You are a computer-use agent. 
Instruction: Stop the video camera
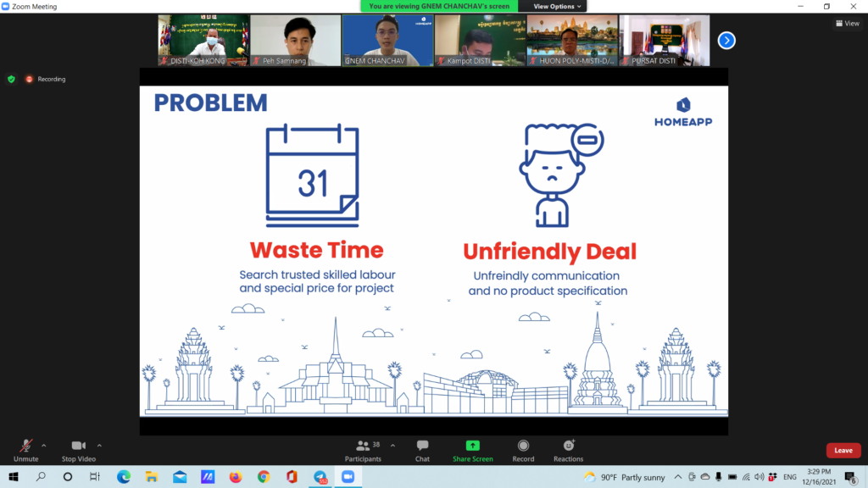pos(78,446)
